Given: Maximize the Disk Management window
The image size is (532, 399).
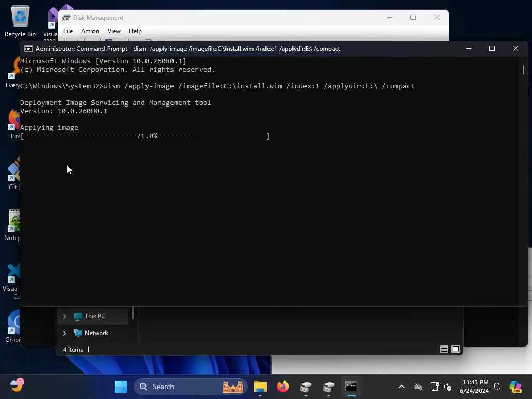Looking at the screenshot, I should coord(413,17).
